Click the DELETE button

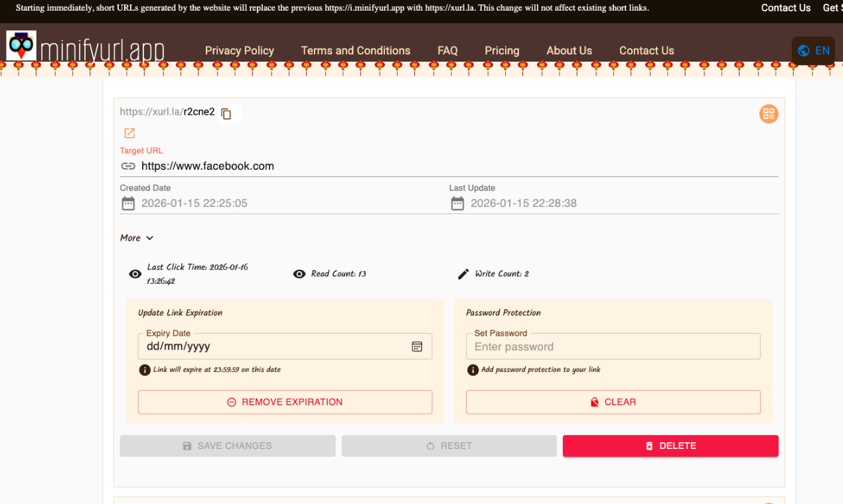pyautogui.click(x=670, y=446)
